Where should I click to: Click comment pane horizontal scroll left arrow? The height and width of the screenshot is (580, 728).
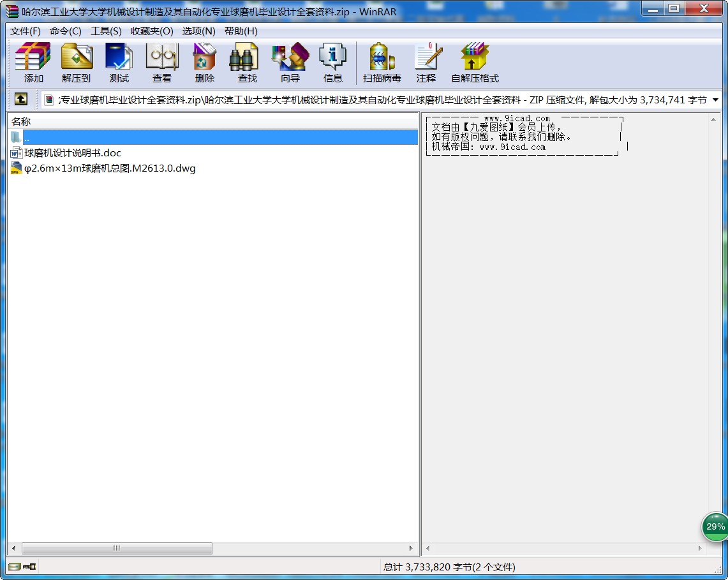(x=427, y=549)
